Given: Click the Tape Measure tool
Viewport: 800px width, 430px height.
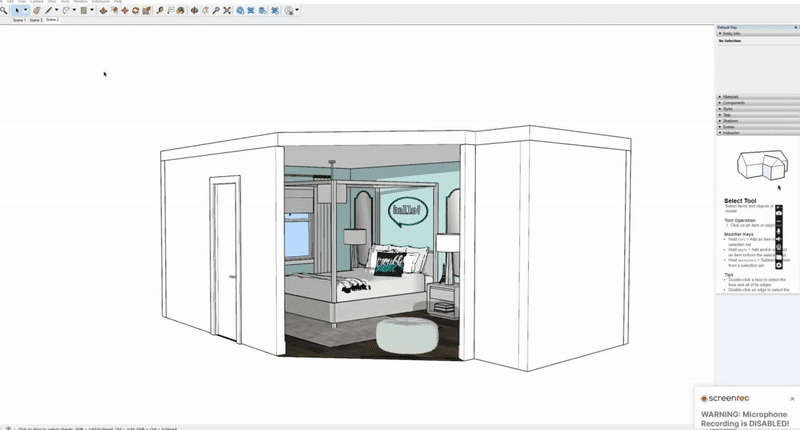Looking at the screenshot, I should coord(160,10).
